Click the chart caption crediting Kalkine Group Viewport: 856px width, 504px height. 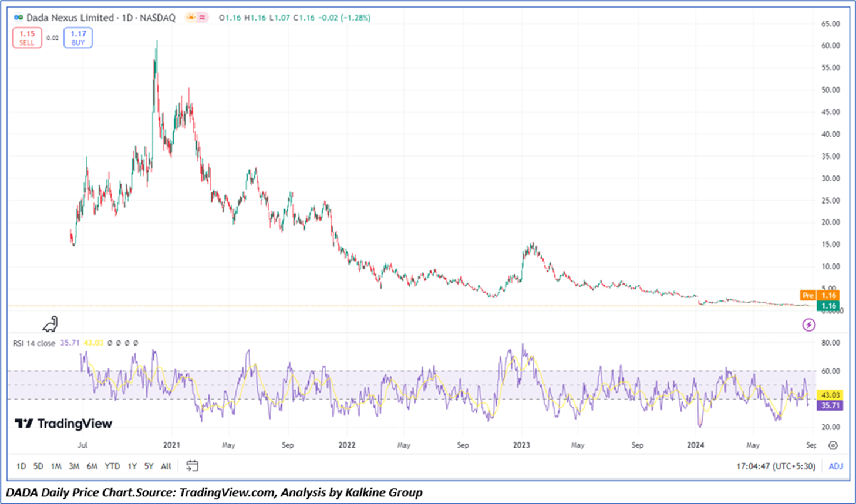click(x=214, y=492)
